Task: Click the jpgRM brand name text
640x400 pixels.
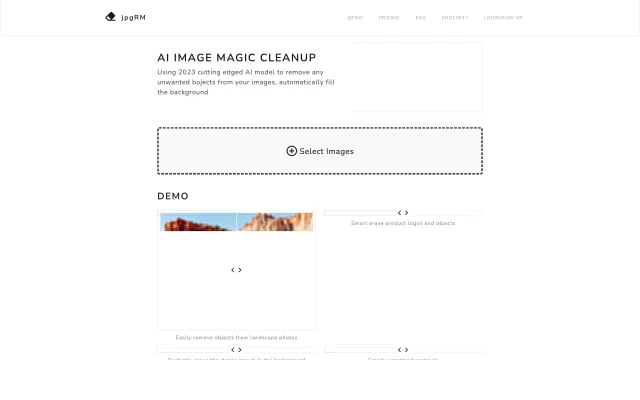Action: (x=133, y=17)
